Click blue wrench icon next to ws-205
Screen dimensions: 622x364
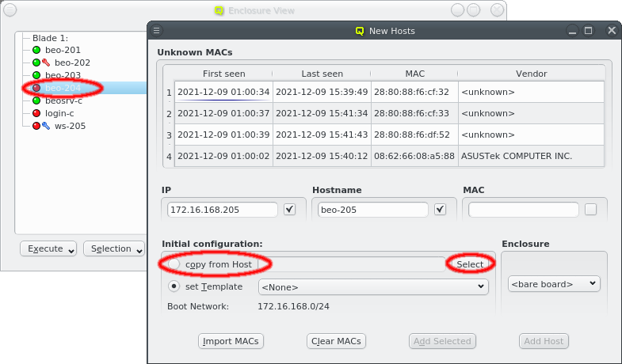click(x=46, y=126)
